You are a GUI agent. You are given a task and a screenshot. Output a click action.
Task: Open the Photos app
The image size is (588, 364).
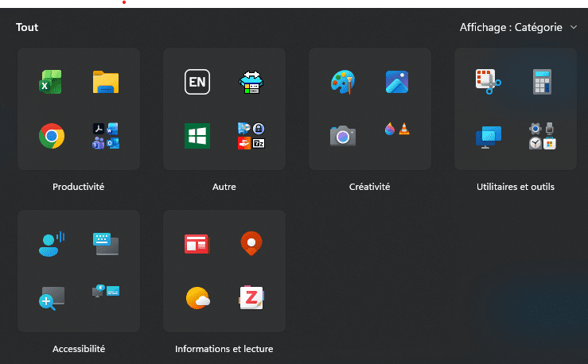click(x=397, y=82)
